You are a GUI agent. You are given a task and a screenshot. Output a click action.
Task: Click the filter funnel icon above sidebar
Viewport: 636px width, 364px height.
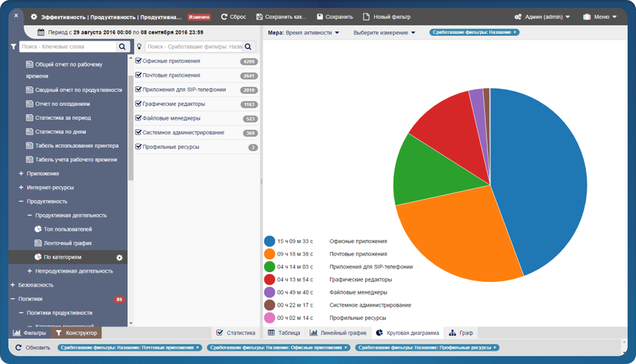click(13, 46)
